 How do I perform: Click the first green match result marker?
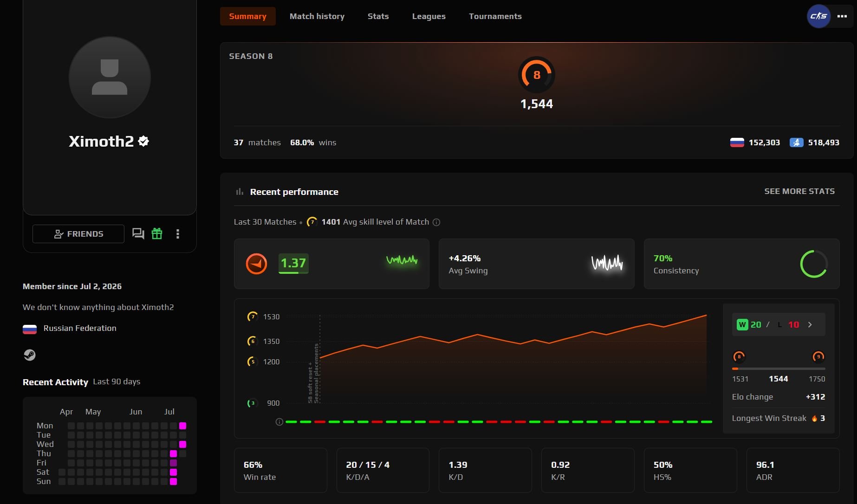pyautogui.click(x=291, y=422)
